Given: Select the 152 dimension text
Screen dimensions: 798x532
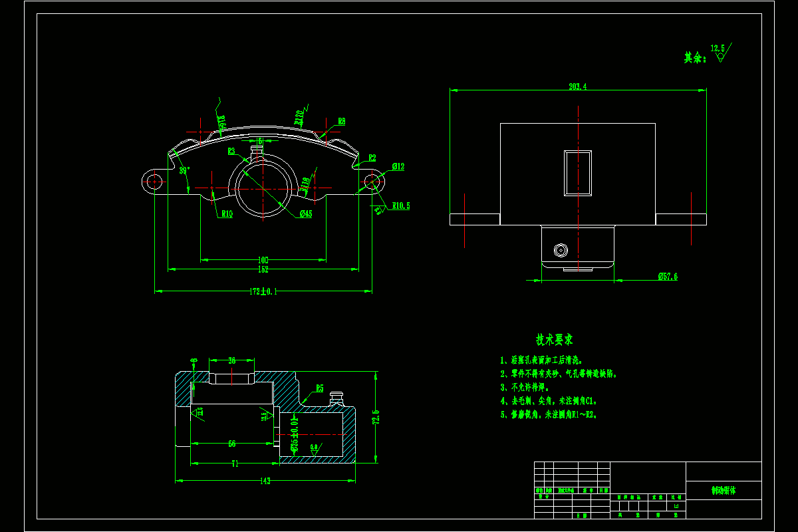Looking at the screenshot, I should point(263,269).
